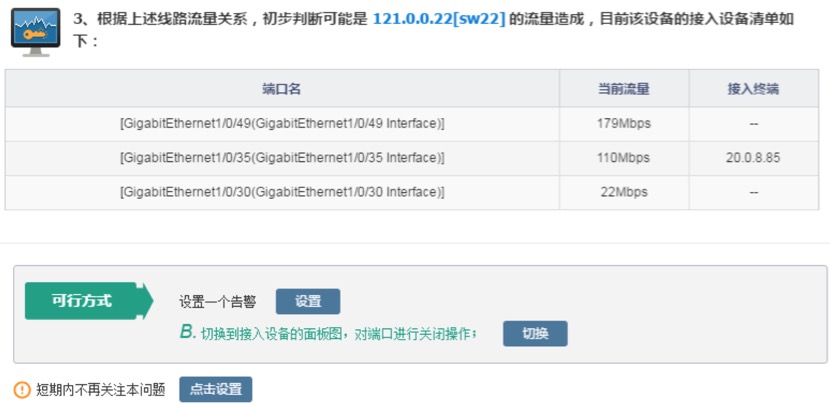Click the 接入终端 column header
Screen dimensions: 830x409
pyautogui.click(x=752, y=89)
